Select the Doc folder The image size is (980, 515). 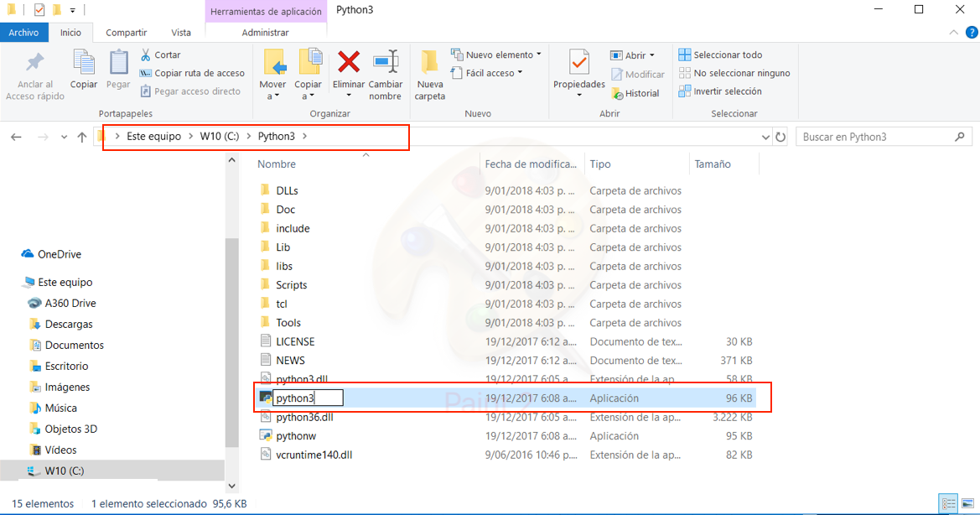[286, 210]
